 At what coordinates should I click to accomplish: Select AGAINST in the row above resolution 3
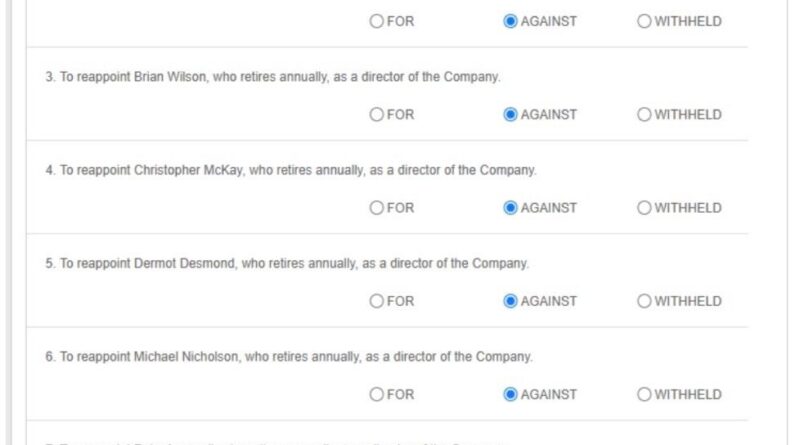coord(511,21)
